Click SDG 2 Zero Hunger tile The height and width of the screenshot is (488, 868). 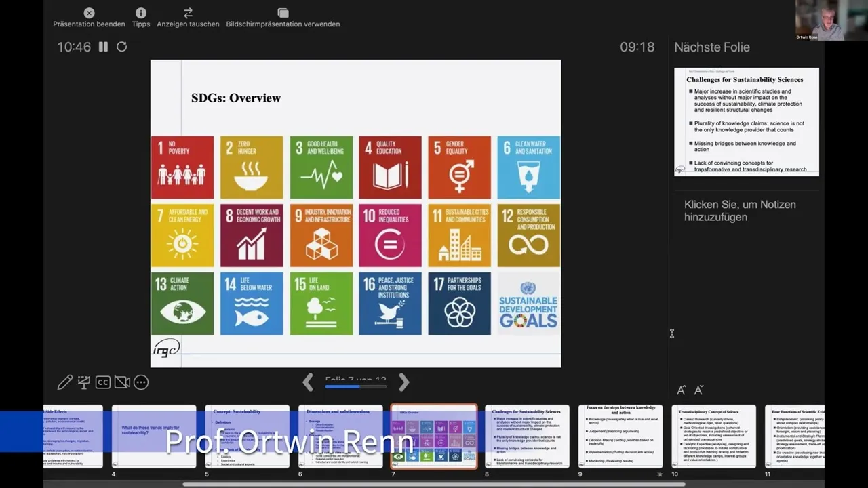[252, 167]
